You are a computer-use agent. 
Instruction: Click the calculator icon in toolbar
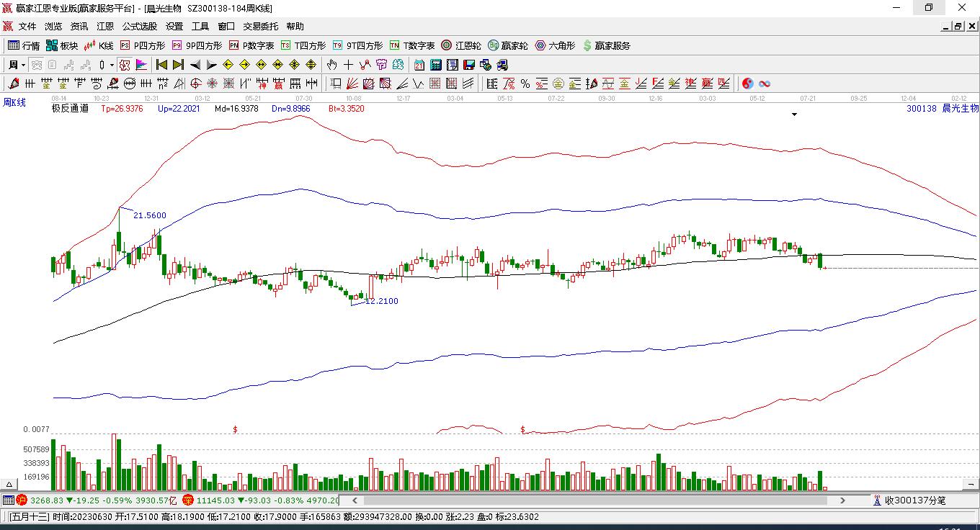click(436, 65)
